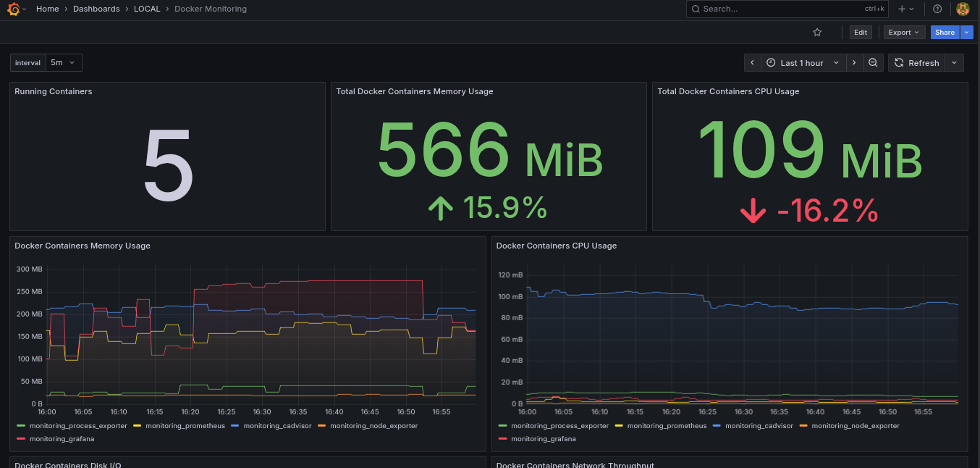Open the Export dropdown
The image size is (980, 468).
[904, 32]
